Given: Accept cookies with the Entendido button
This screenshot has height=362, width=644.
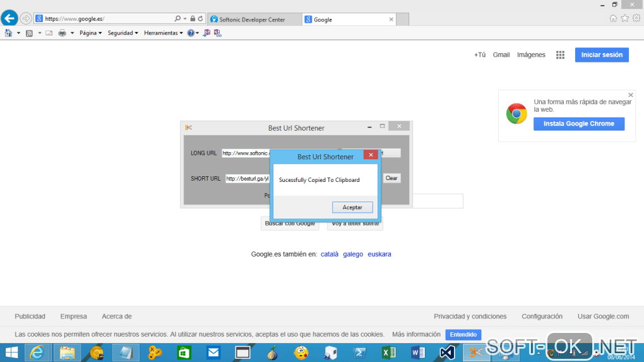Looking at the screenshot, I should click(463, 334).
